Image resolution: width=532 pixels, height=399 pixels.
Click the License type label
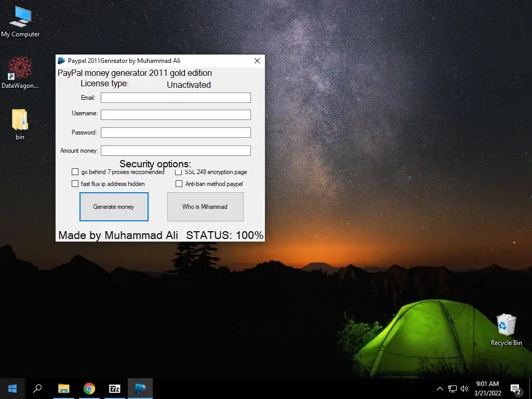tap(104, 84)
